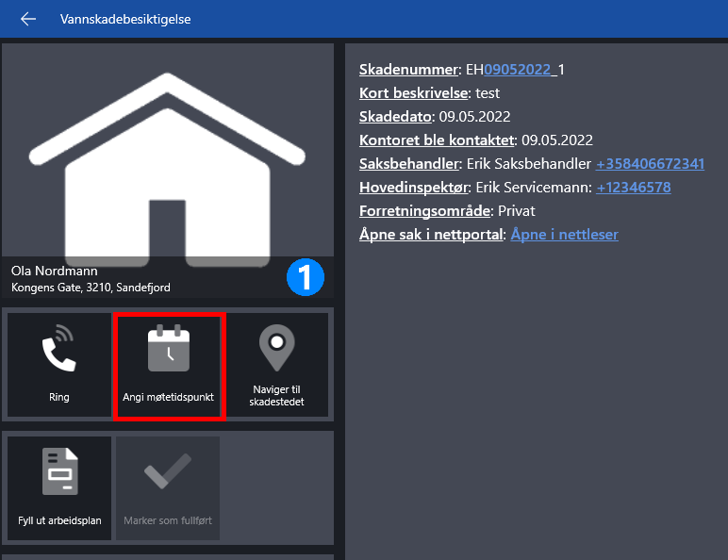Click the address Kongens Gate, 3210, Sandefjord
Image resolution: width=728 pixels, height=560 pixels.
click(x=91, y=288)
